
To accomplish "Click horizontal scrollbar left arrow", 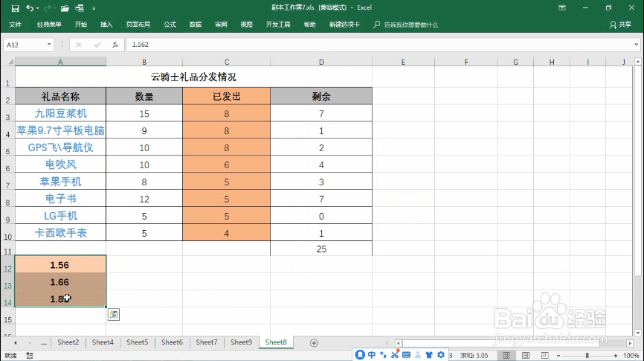I will (x=398, y=343).
